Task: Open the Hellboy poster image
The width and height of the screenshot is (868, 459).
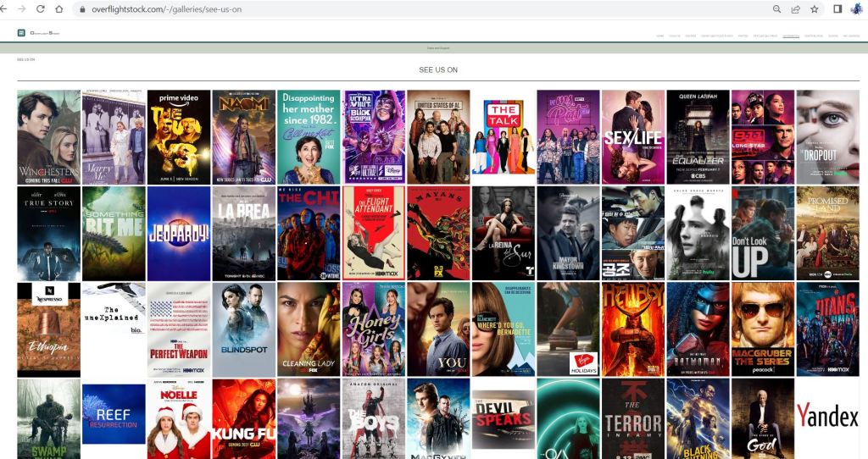Action: (x=632, y=329)
